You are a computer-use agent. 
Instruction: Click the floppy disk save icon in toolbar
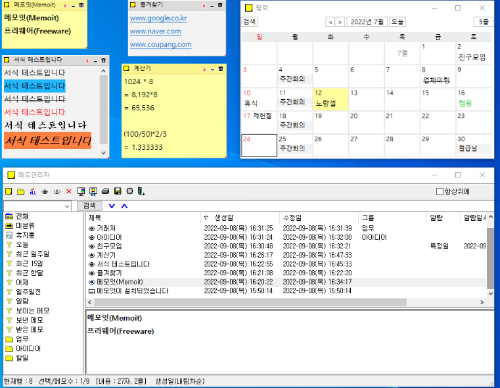point(117,191)
